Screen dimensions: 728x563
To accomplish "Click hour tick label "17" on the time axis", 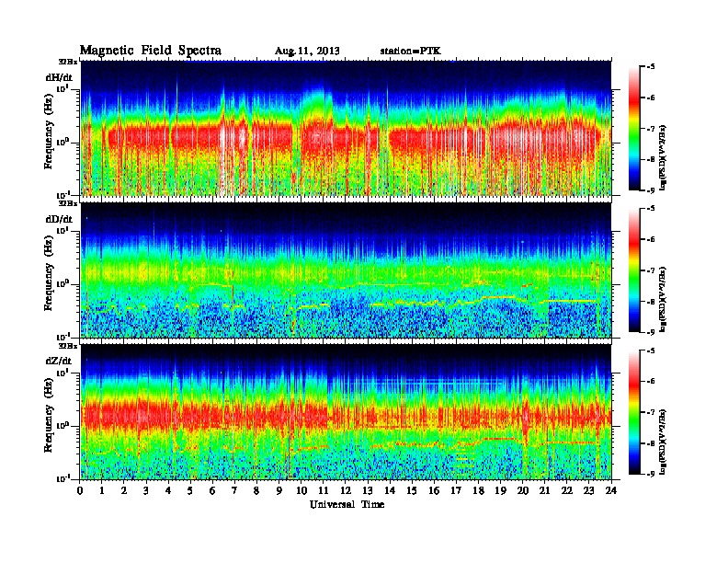I will click(x=457, y=491).
